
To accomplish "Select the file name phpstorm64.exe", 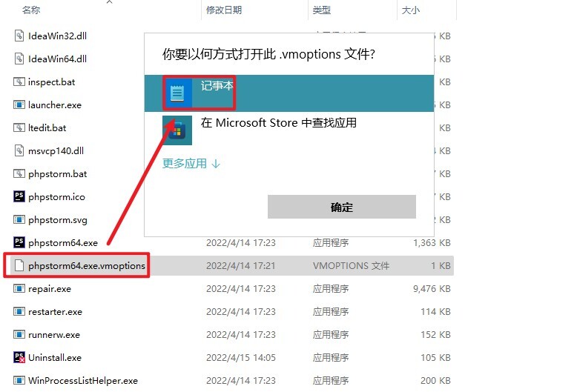I will point(63,243).
